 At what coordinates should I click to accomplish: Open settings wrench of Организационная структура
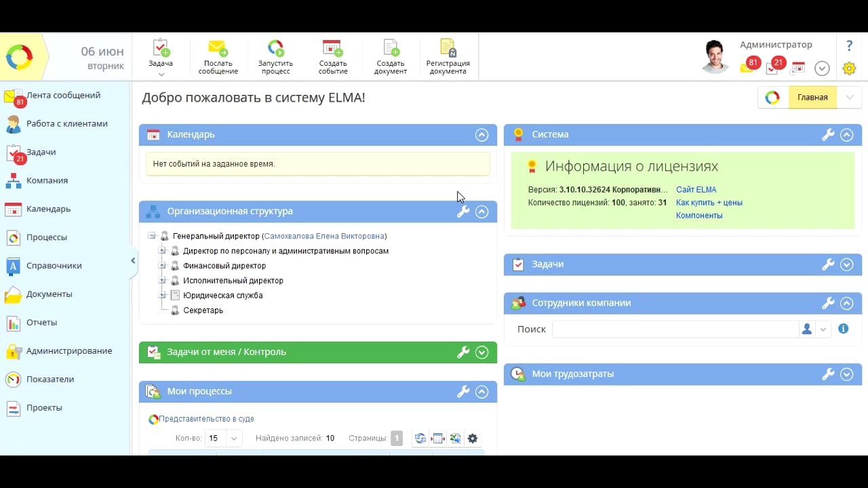463,211
